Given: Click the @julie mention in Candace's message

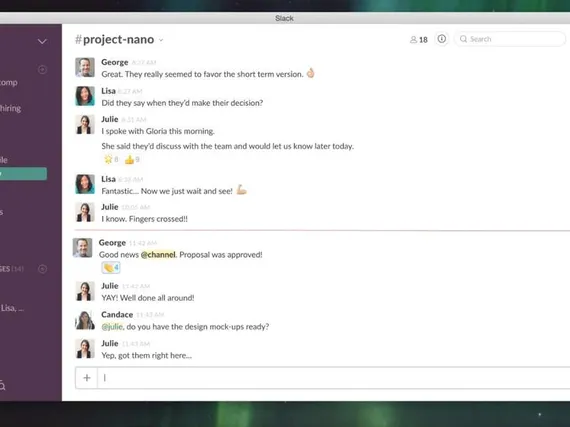Looking at the screenshot, I should tap(112, 327).
